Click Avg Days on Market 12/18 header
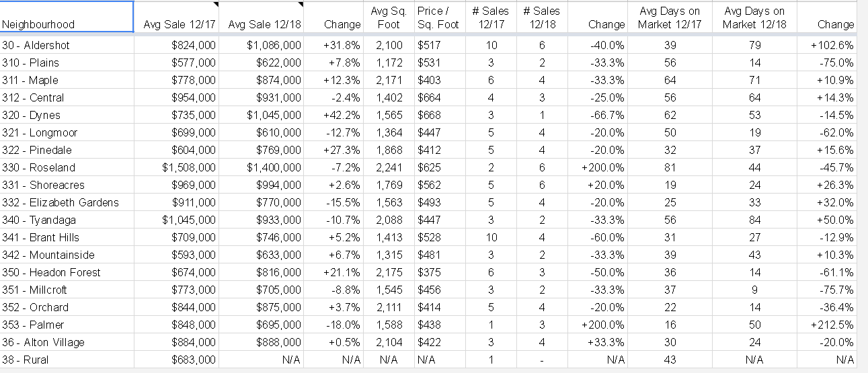The image size is (868, 373). pos(755,17)
